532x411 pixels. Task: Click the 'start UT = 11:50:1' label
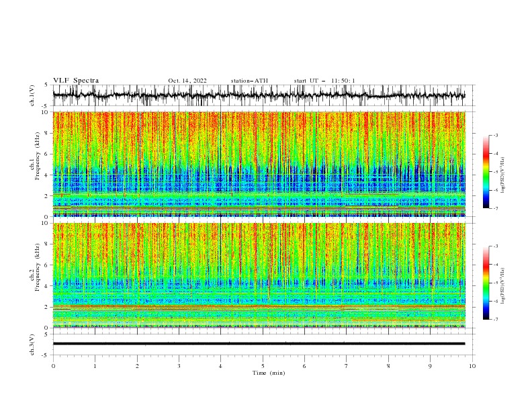[x=324, y=81]
